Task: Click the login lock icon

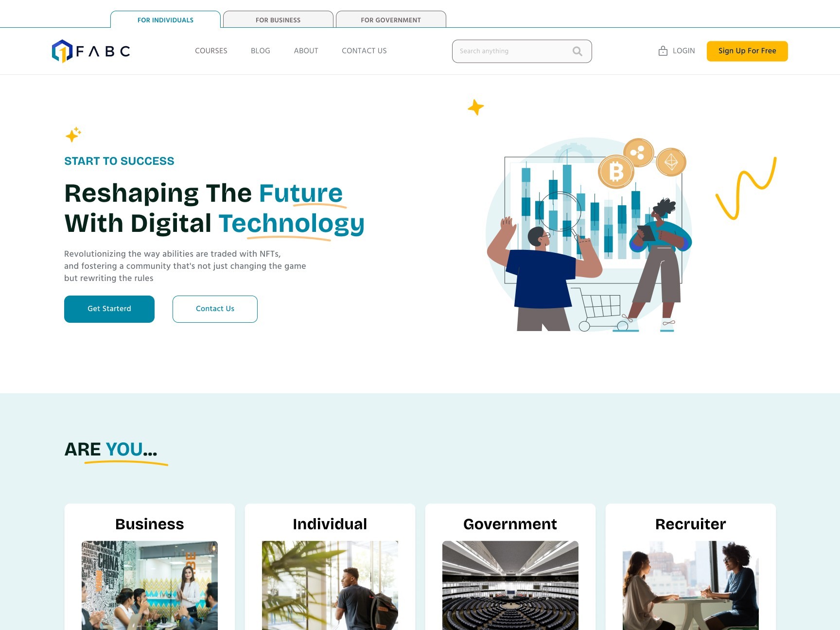Action: tap(663, 51)
